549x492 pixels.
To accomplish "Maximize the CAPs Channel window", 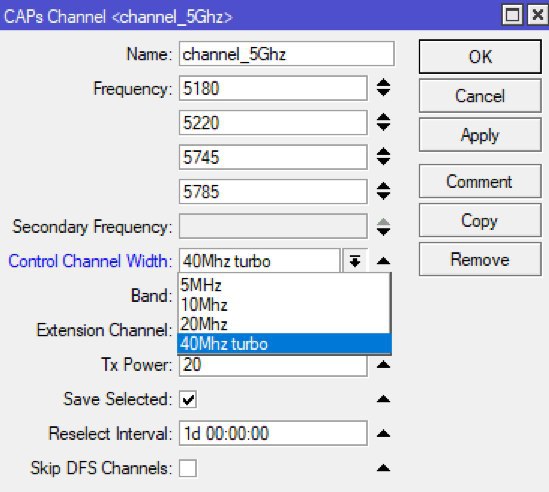I will coord(512,15).
